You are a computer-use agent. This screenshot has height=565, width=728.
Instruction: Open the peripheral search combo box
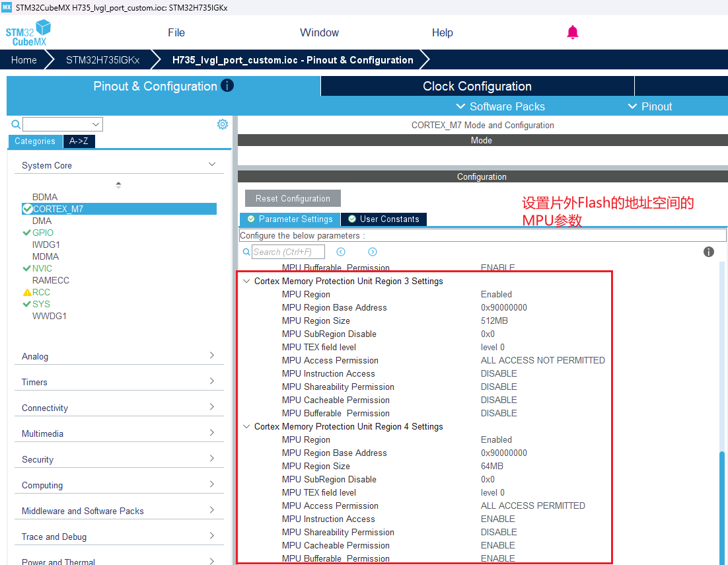pos(63,124)
